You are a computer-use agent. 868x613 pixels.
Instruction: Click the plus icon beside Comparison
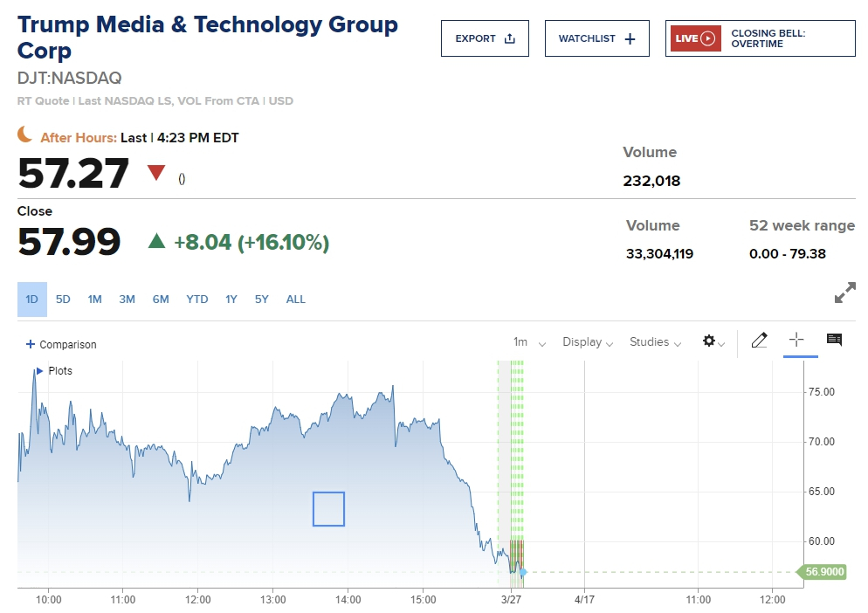(31, 345)
